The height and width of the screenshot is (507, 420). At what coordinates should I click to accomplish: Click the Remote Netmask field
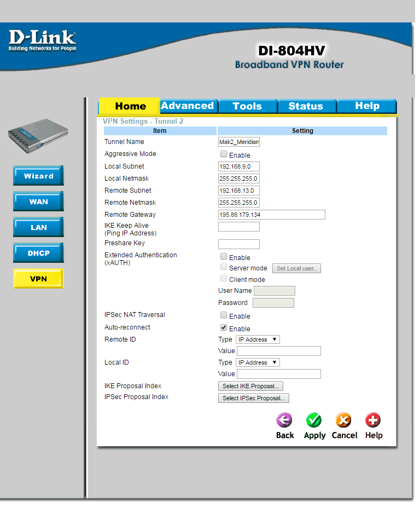(x=239, y=203)
